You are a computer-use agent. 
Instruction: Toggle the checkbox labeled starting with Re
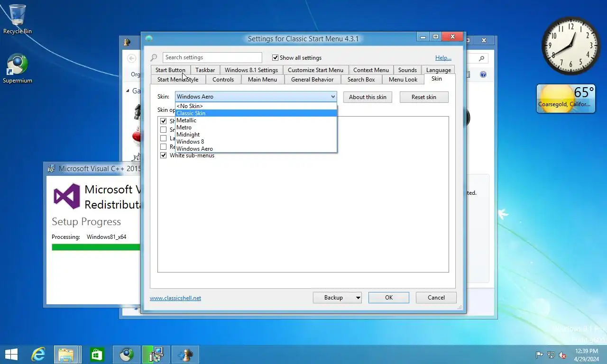pos(164,147)
